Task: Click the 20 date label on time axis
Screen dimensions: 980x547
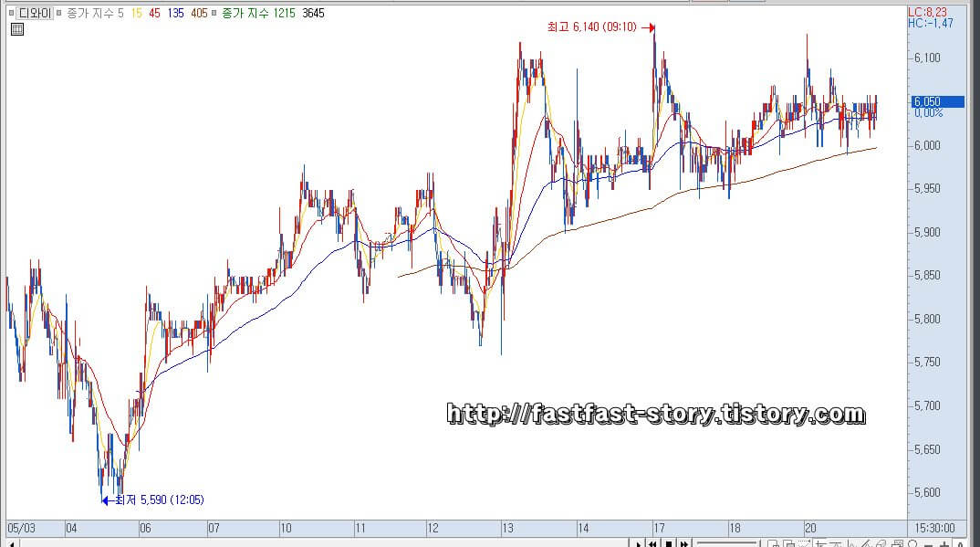Action: coord(810,528)
